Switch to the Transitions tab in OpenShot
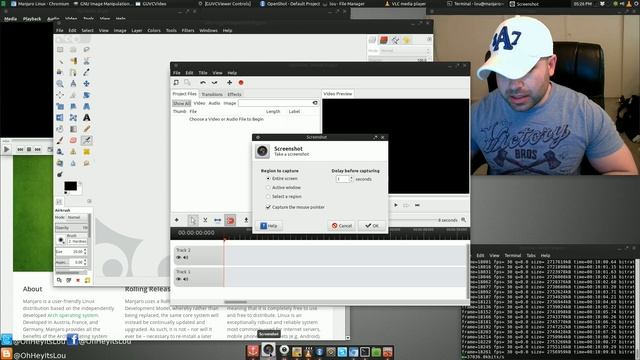Image resolution: width=640 pixels, height=360 pixels. [212, 94]
